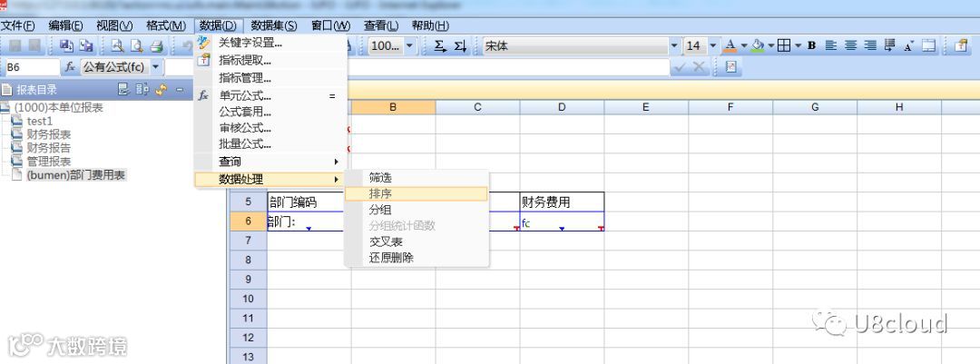This screenshot has height=364, width=980.
Task: Toggle bold formatting
Action: tap(812, 45)
